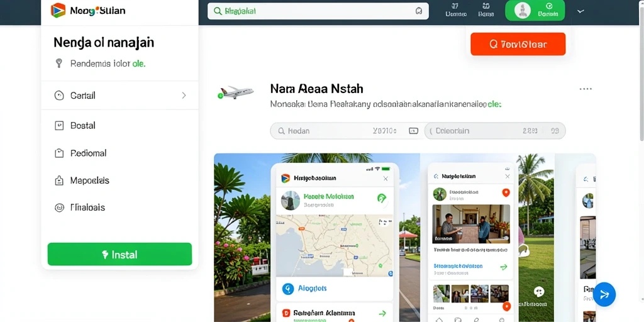
Task: Click the Flialoais icon
Action: (59, 208)
